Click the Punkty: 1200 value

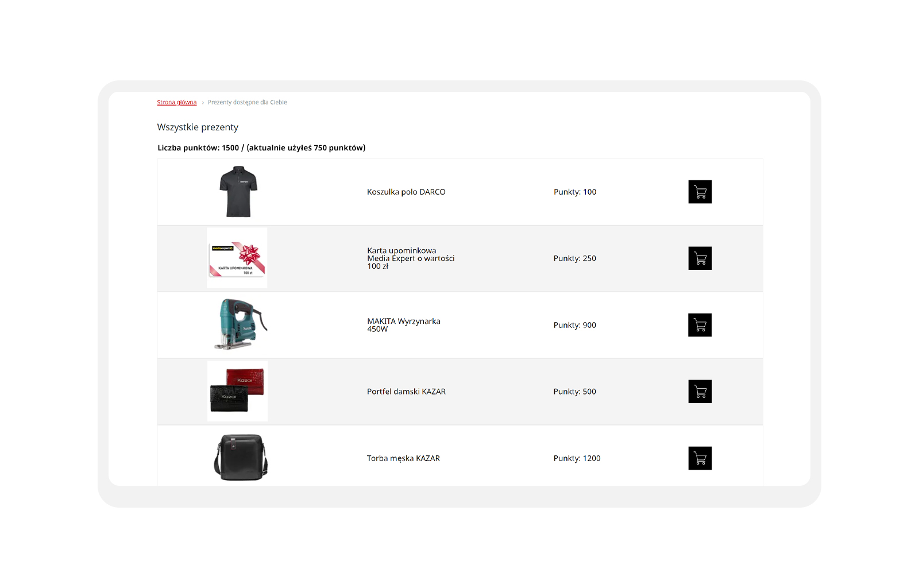point(577,458)
